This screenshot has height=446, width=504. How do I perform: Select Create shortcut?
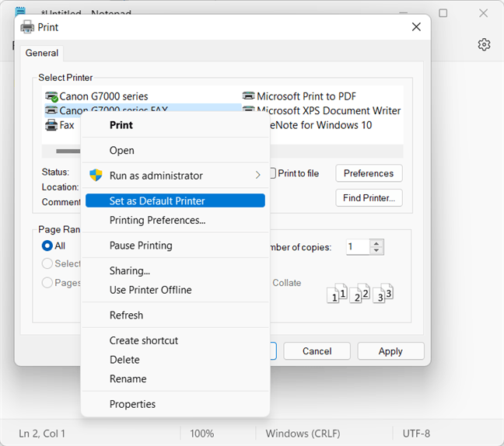click(x=175, y=340)
